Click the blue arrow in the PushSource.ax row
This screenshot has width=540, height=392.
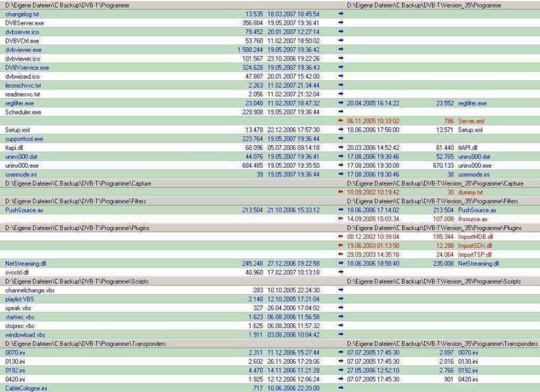[x=341, y=210]
